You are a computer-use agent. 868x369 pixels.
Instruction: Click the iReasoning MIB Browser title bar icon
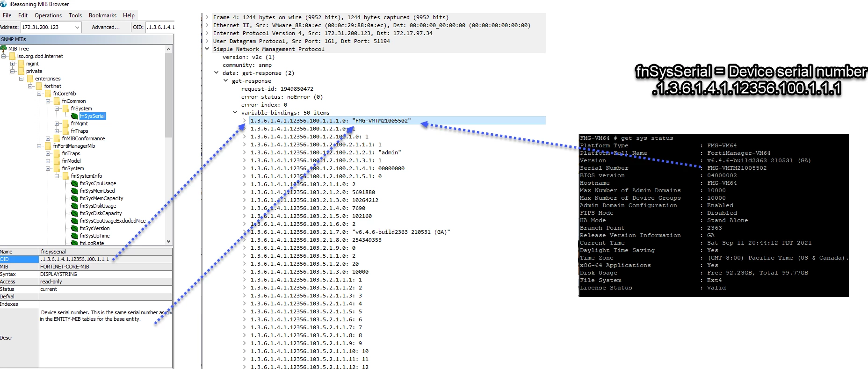click(4, 4)
